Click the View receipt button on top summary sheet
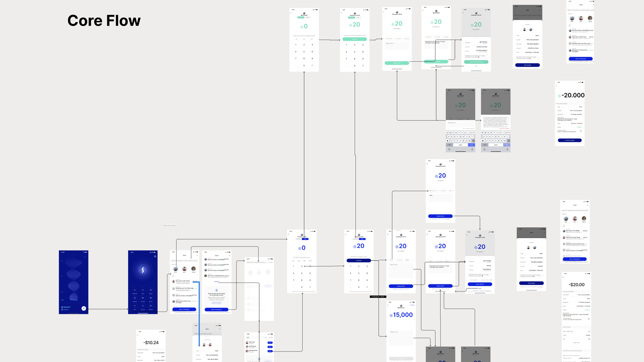644x362 pixels. (527, 65)
